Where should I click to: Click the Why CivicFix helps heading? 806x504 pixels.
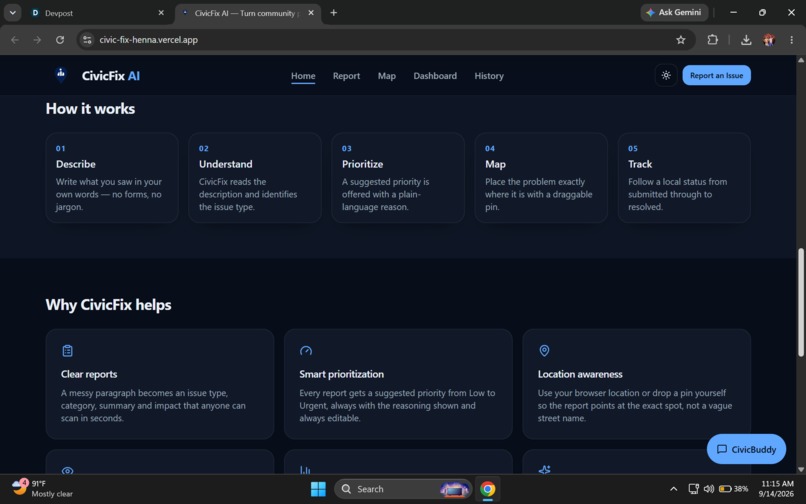click(108, 305)
